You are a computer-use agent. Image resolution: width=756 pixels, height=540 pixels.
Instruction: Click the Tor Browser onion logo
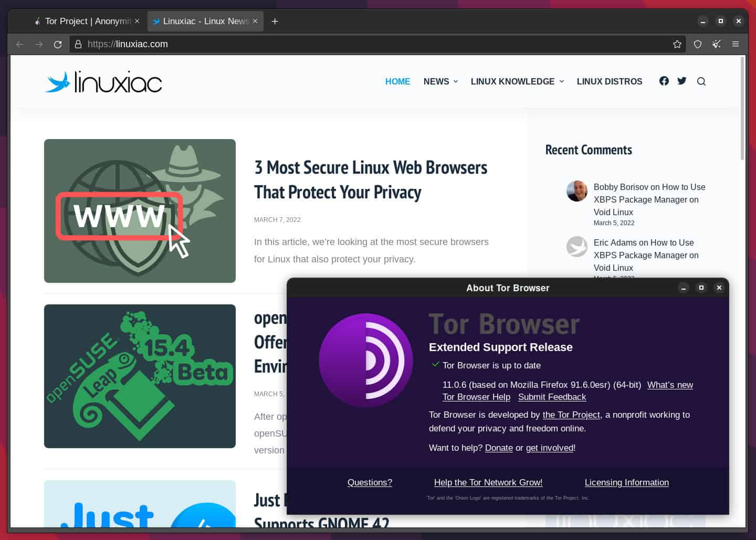[366, 361]
